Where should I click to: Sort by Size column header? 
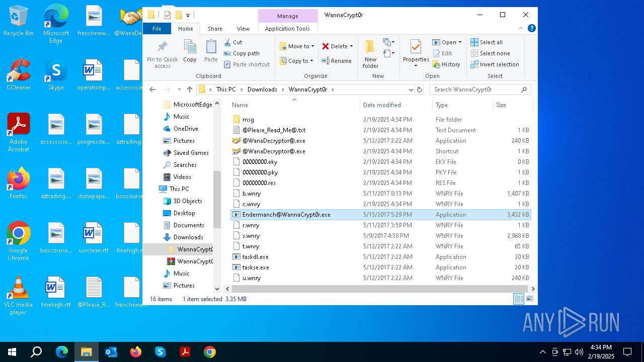[x=512, y=105]
